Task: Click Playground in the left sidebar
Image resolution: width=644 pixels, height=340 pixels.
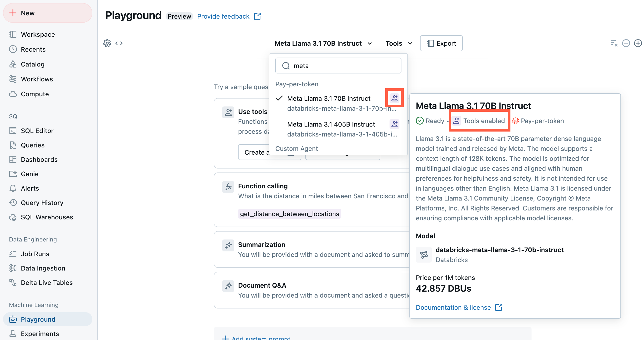Action: [38, 319]
